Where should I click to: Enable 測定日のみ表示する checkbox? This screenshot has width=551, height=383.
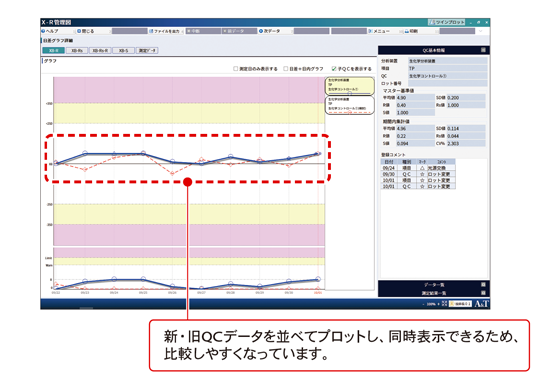point(235,69)
